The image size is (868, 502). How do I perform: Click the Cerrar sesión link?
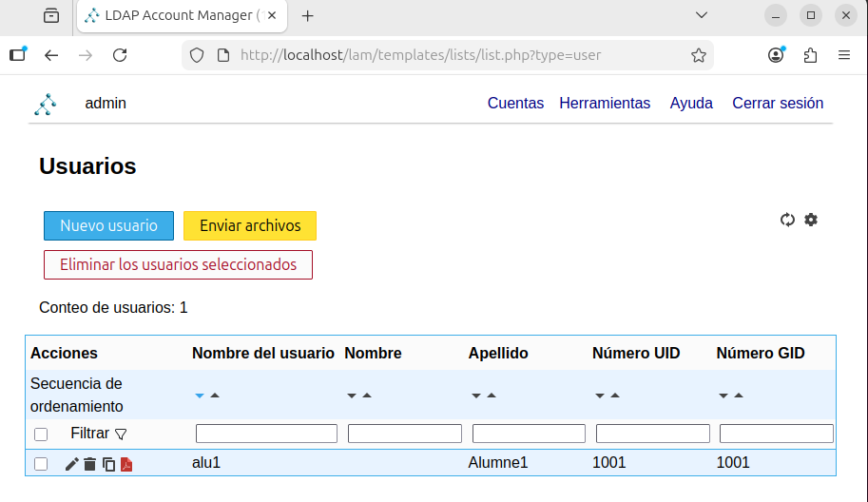pos(778,104)
